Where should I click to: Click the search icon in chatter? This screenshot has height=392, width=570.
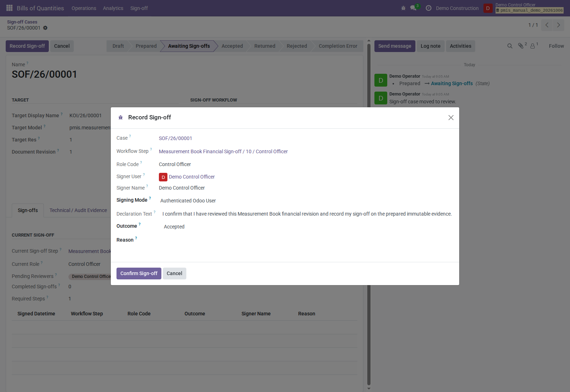[x=510, y=46]
